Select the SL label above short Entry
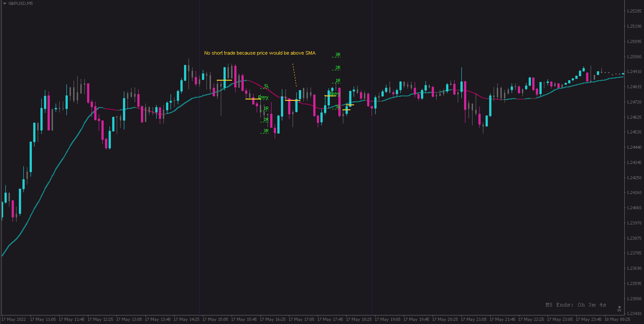 (266, 86)
